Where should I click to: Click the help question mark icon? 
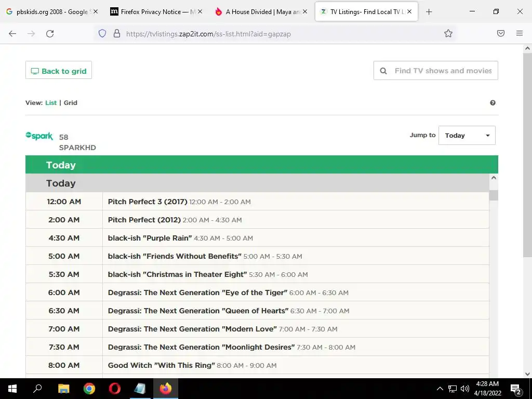coord(493,103)
